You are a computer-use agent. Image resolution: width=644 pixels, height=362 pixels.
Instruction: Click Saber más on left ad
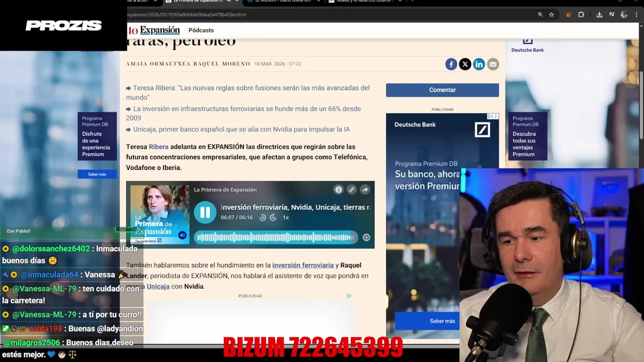[x=97, y=174]
